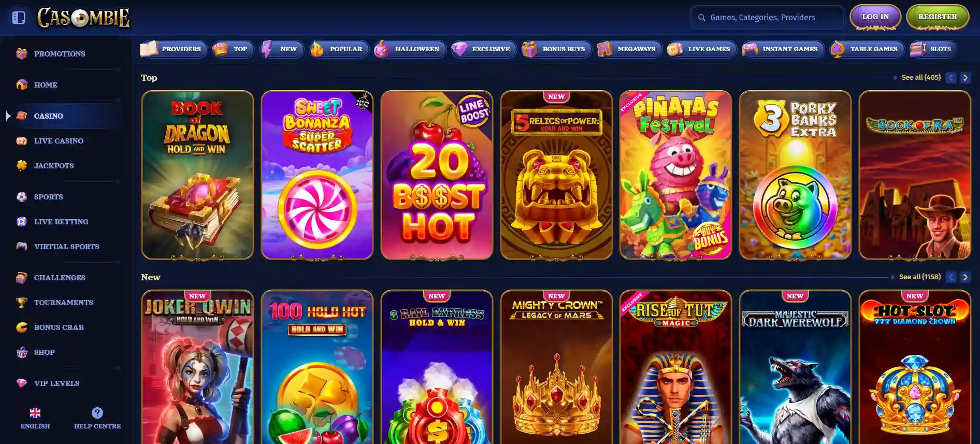This screenshot has width=980, height=444.
Task: Show next games in Top row
Action: pos(965,78)
